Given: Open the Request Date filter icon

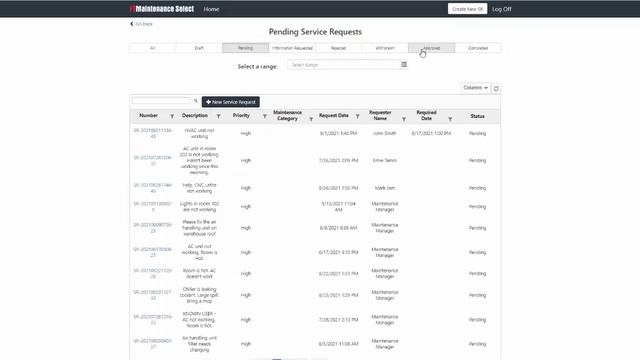Looking at the screenshot, I should pyautogui.click(x=358, y=116).
